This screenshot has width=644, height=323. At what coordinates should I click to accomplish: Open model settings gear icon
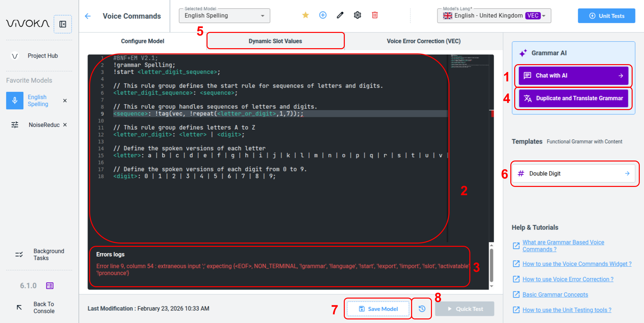(x=357, y=15)
